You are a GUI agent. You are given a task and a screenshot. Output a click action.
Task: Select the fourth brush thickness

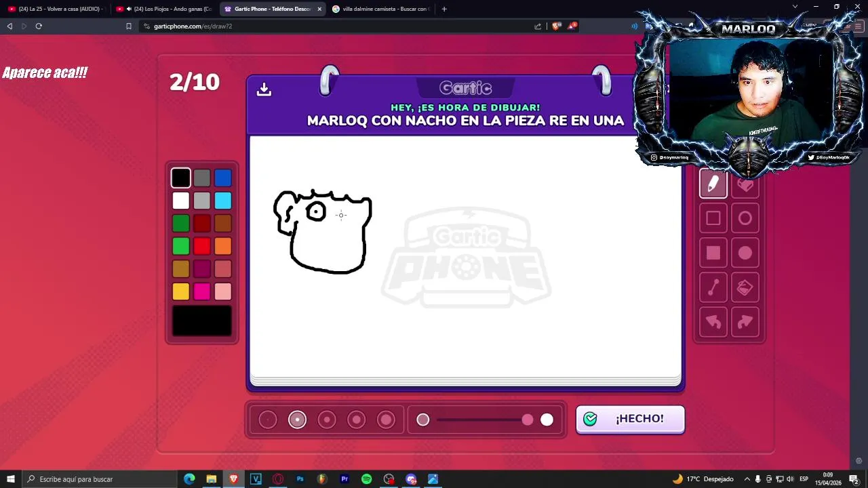tap(357, 420)
